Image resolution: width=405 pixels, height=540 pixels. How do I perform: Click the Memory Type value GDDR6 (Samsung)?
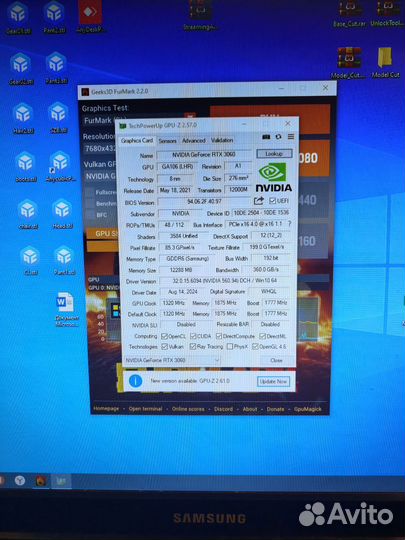[x=187, y=258]
